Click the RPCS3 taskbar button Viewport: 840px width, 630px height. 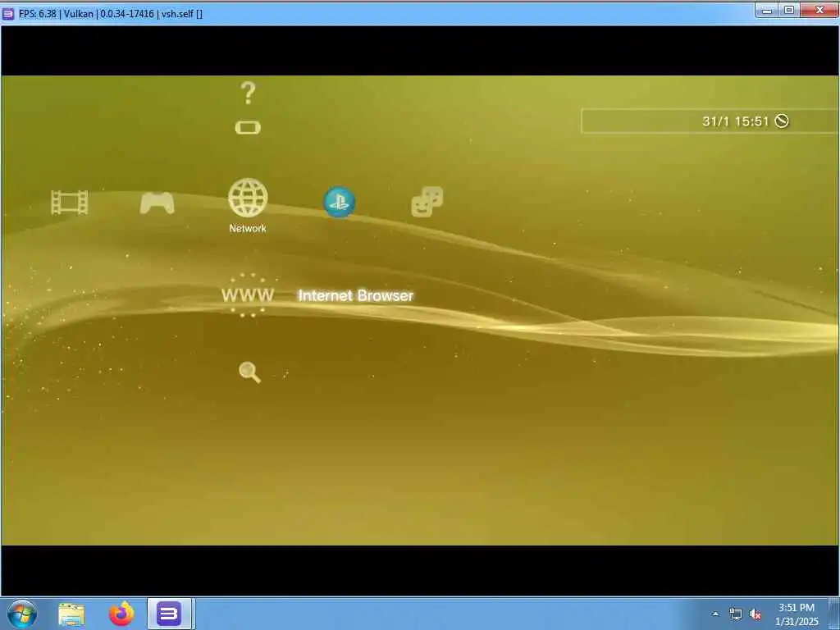169,614
